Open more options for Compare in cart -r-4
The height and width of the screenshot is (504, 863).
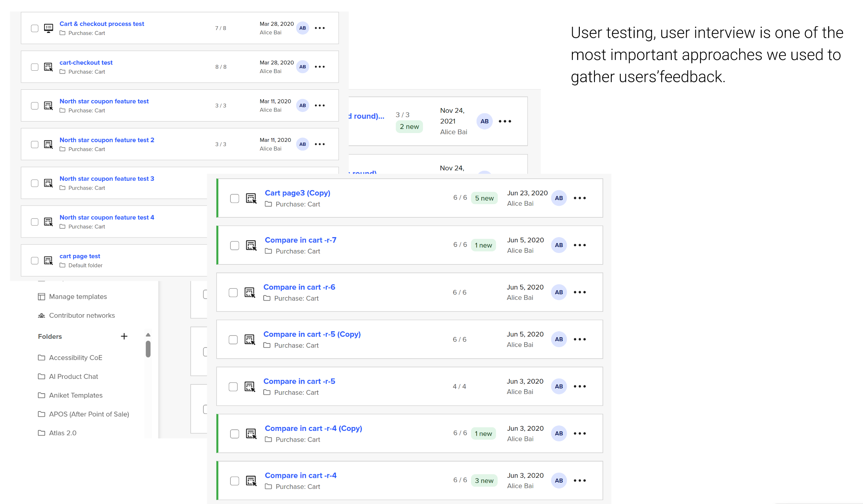(x=579, y=481)
